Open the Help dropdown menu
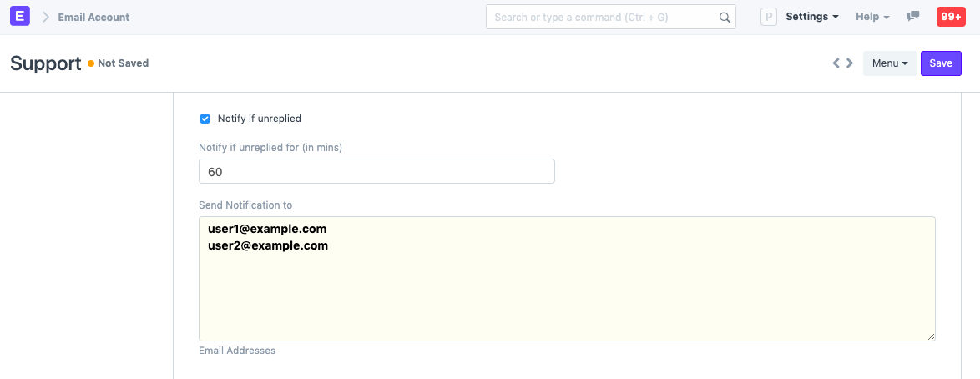This screenshot has height=379, width=980. point(872,17)
